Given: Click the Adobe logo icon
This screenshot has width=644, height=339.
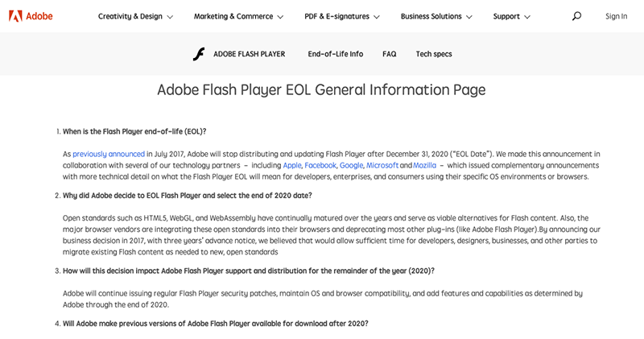Looking at the screenshot, I should pyautogui.click(x=15, y=16).
